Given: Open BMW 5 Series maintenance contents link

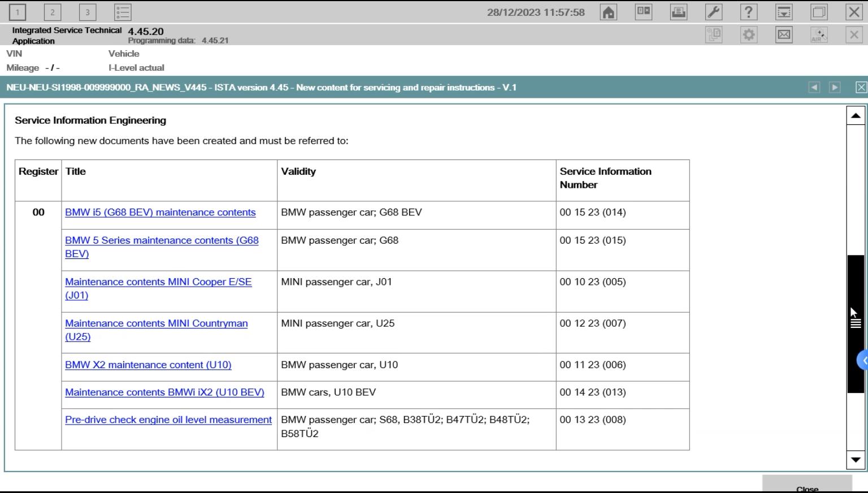Looking at the screenshot, I should (x=162, y=247).
